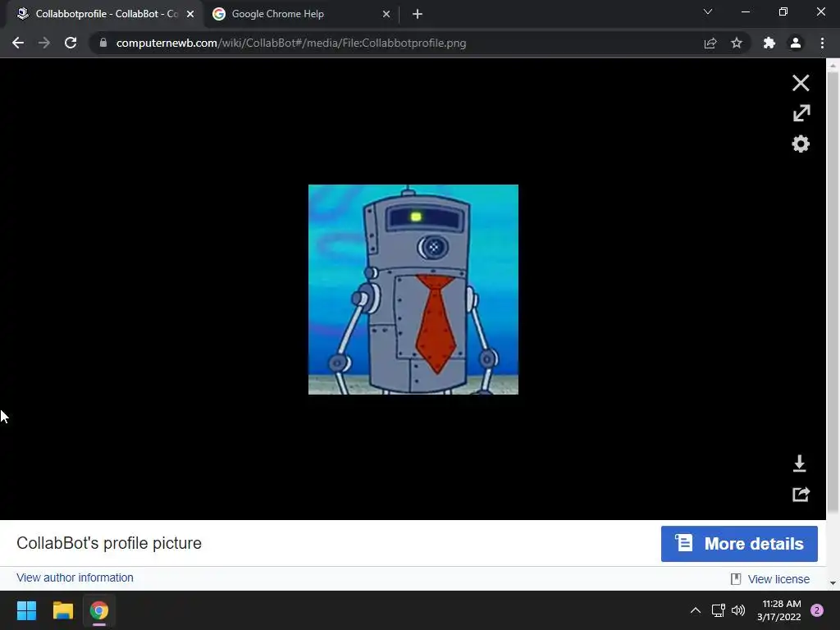Open media viewer settings gear
Screen dimensions: 840x630
[801, 144]
